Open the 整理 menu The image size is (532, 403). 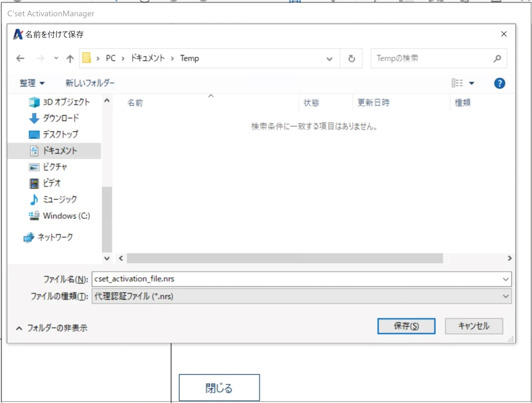pos(33,83)
